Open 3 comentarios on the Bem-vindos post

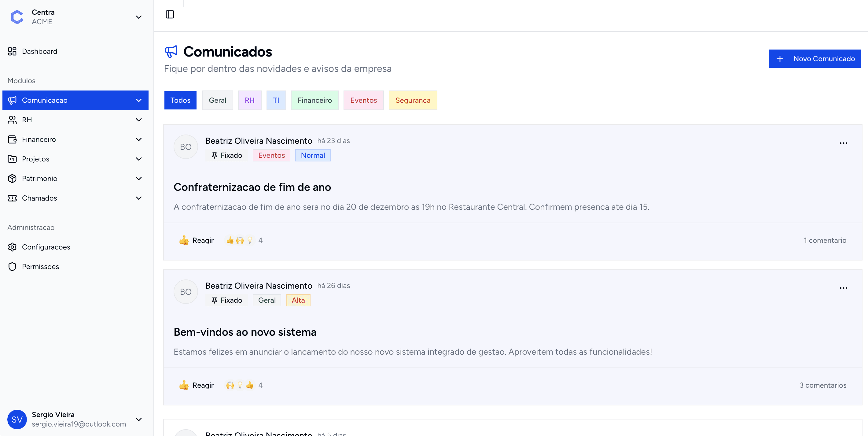[823, 385]
